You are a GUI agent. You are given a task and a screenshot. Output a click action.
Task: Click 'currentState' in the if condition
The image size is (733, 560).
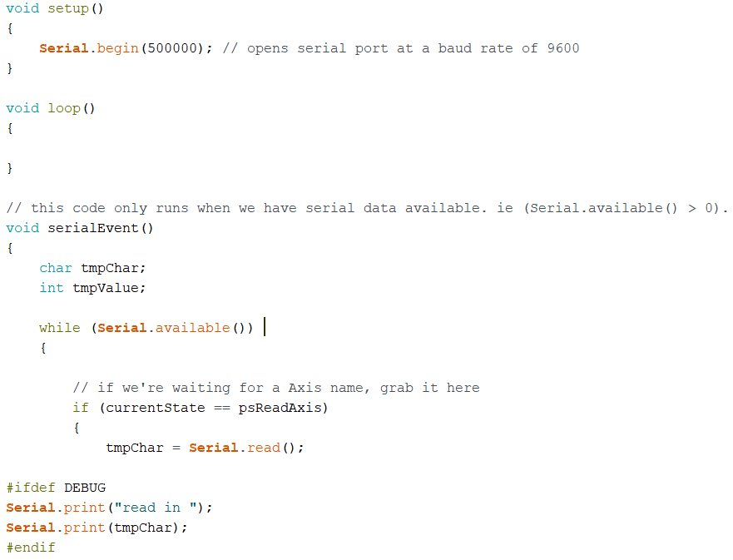click(x=156, y=408)
